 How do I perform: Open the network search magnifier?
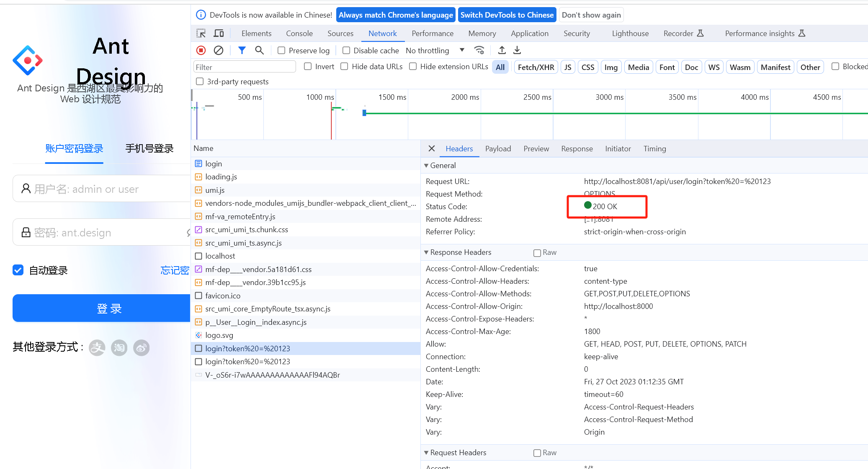click(259, 50)
